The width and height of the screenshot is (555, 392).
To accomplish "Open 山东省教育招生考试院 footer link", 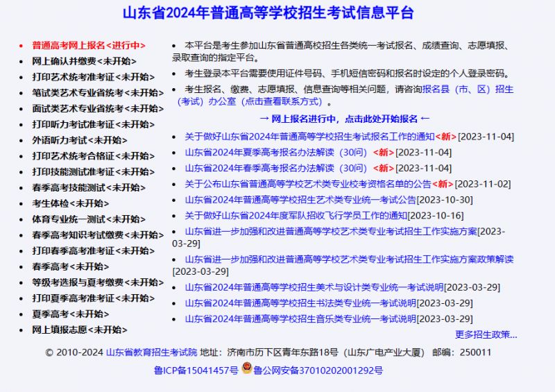I will (x=151, y=352).
